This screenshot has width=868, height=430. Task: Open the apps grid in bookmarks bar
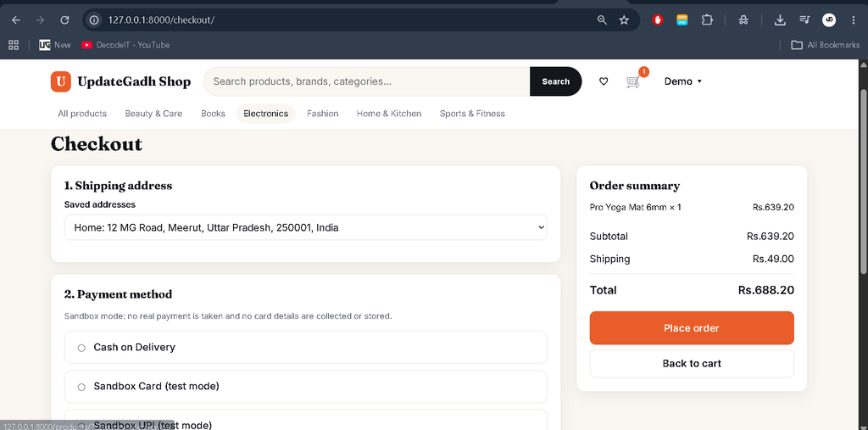click(14, 45)
